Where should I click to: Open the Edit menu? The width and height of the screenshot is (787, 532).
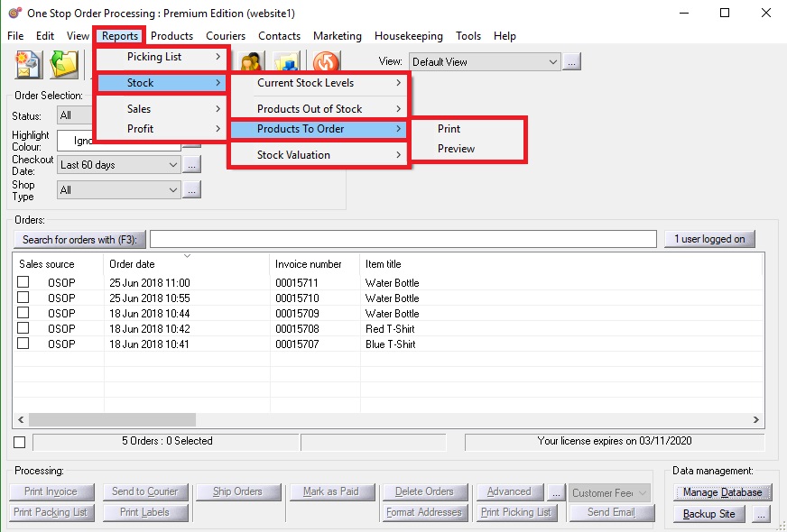[x=44, y=36]
